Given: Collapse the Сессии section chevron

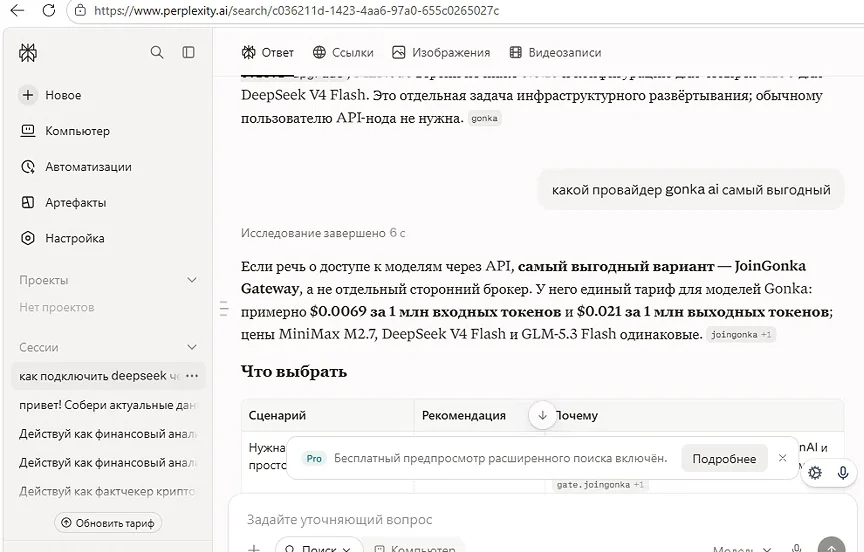Looking at the screenshot, I should click(192, 347).
